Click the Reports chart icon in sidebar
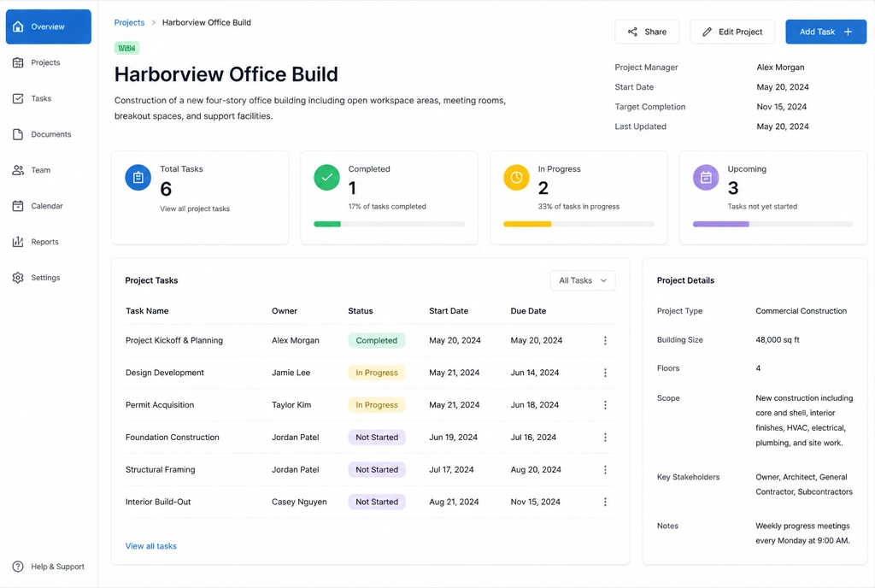Viewport: 875px width, 588px height. [x=18, y=242]
